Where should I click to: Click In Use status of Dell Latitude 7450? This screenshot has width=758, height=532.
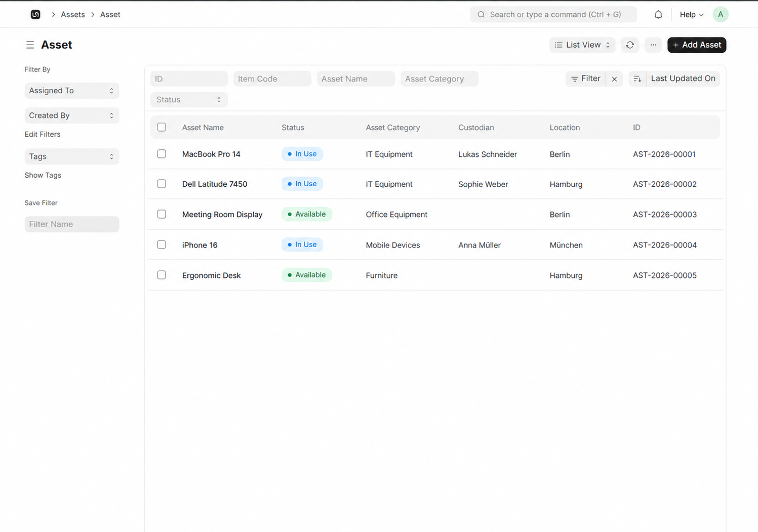pyautogui.click(x=302, y=184)
